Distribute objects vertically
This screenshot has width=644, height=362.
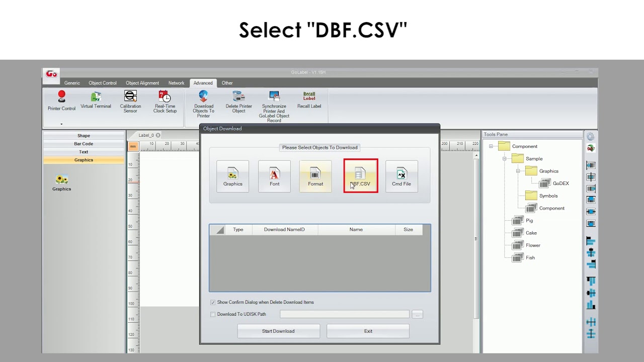(591, 334)
